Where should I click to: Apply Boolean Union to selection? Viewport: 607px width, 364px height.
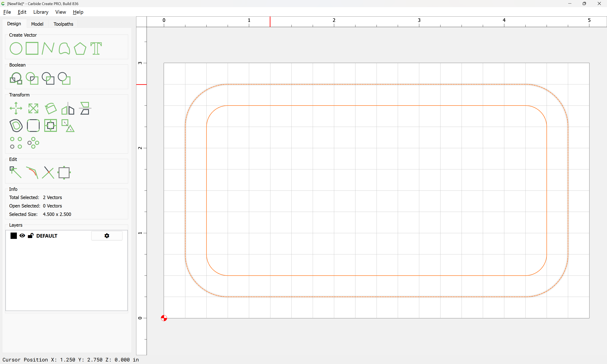pos(16,79)
